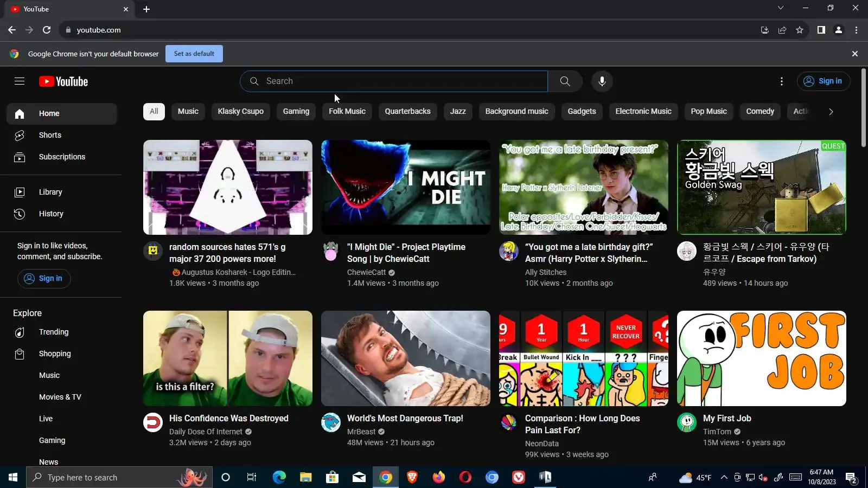Filter by Comedy chip

click(760, 112)
